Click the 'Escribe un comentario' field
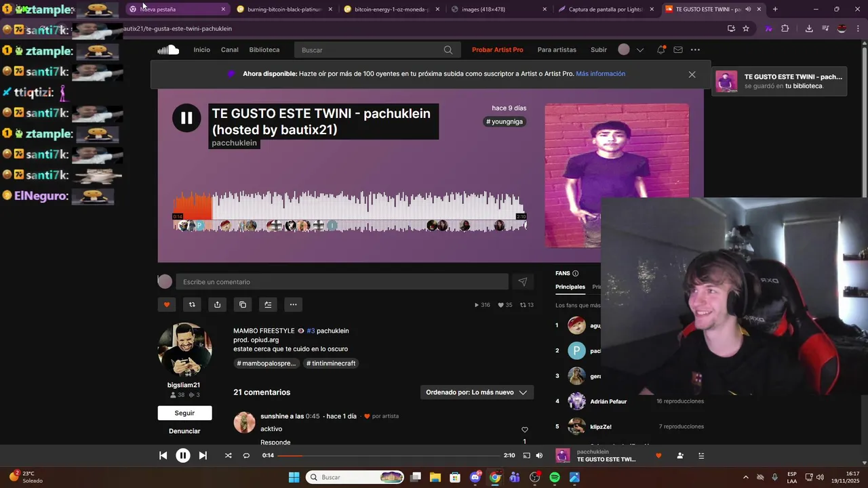Image resolution: width=868 pixels, height=488 pixels. coord(342,282)
